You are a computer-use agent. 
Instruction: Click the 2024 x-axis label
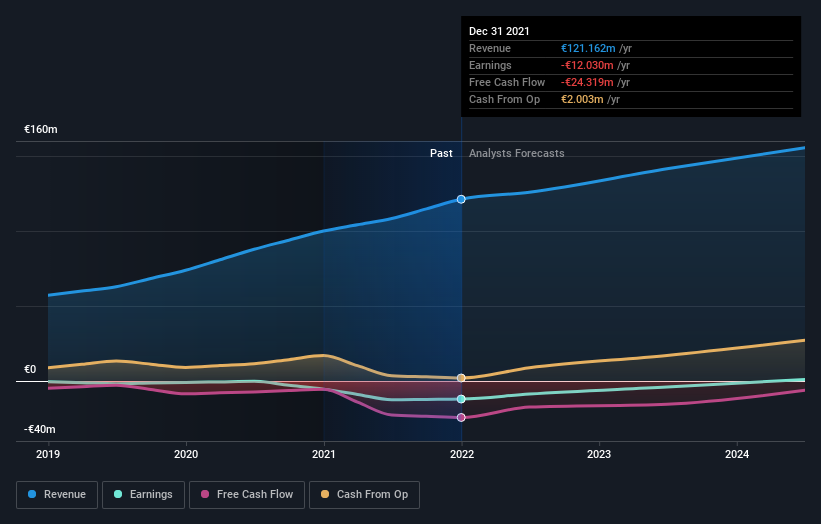tap(737, 454)
